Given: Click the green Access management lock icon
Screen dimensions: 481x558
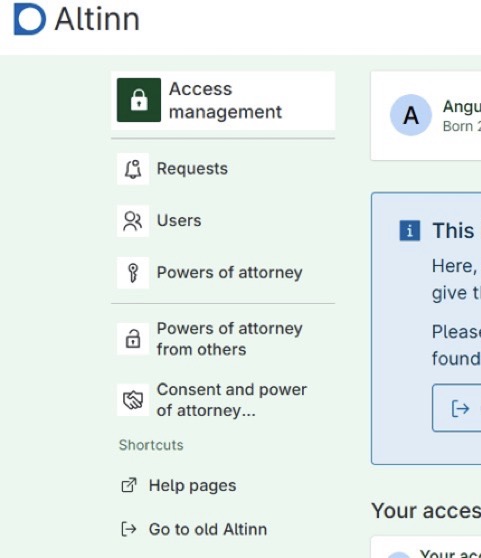Looking at the screenshot, I should 139,100.
